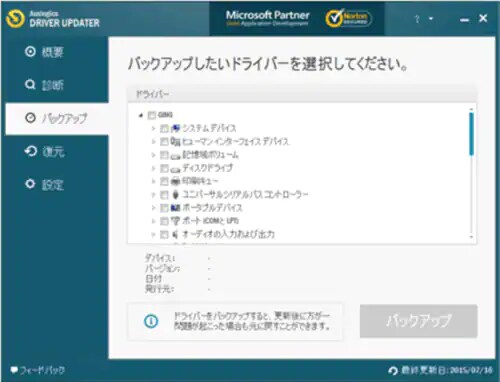Image resolution: width=500 pixels, height=382 pixels.
Task: Select the 診断 magnifier icon
Action: click(x=30, y=84)
